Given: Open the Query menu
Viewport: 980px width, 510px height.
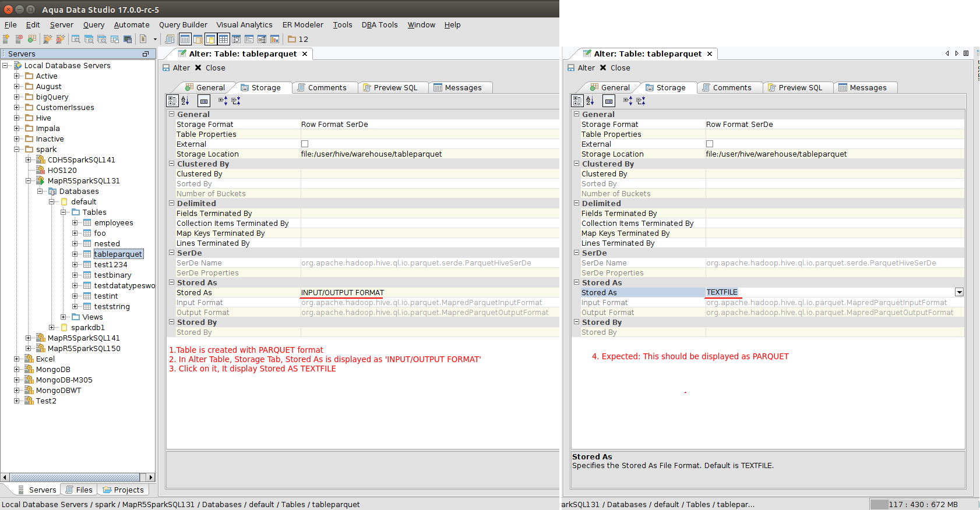Looking at the screenshot, I should 94,24.
